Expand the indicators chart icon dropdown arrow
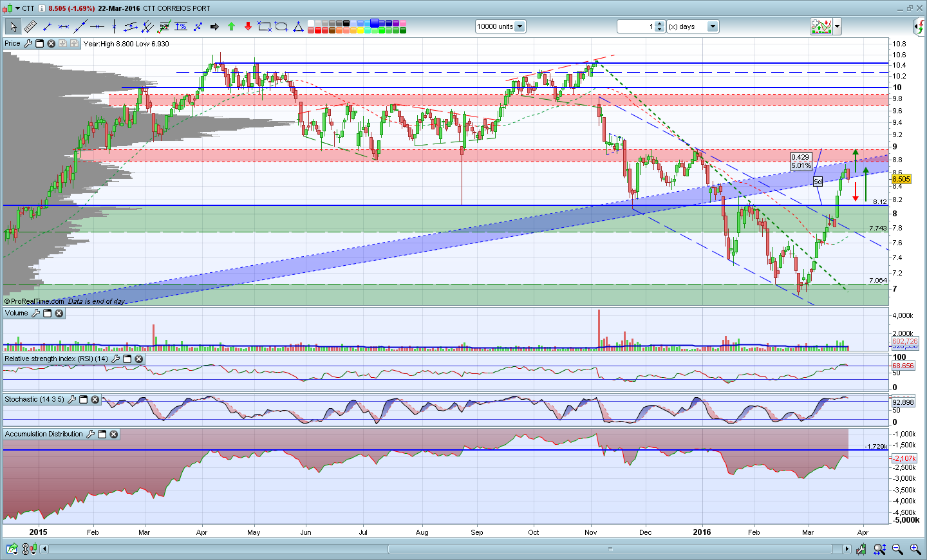This screenshot has height=560, width=927. tap(837, 26)
